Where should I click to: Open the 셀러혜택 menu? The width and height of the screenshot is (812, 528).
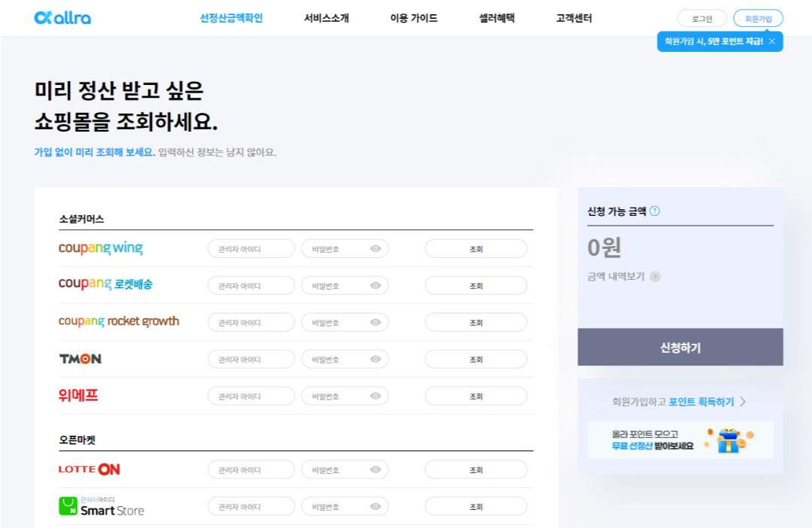[497, 18]
